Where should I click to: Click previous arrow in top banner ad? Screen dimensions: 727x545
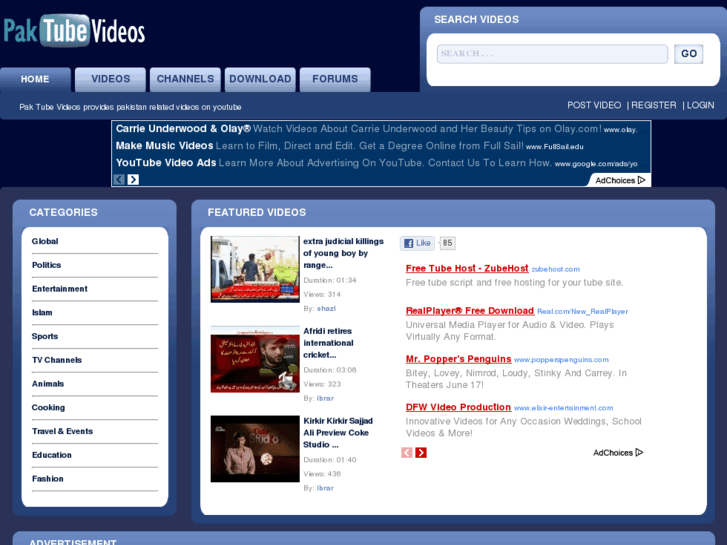coord(119,180)
